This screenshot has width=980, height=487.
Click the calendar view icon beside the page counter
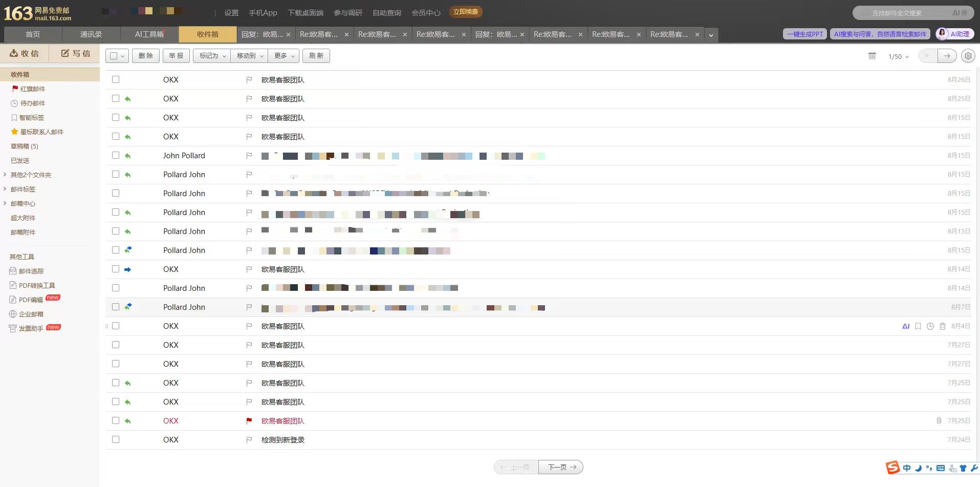pyautogui.click(x=872, y=56)
